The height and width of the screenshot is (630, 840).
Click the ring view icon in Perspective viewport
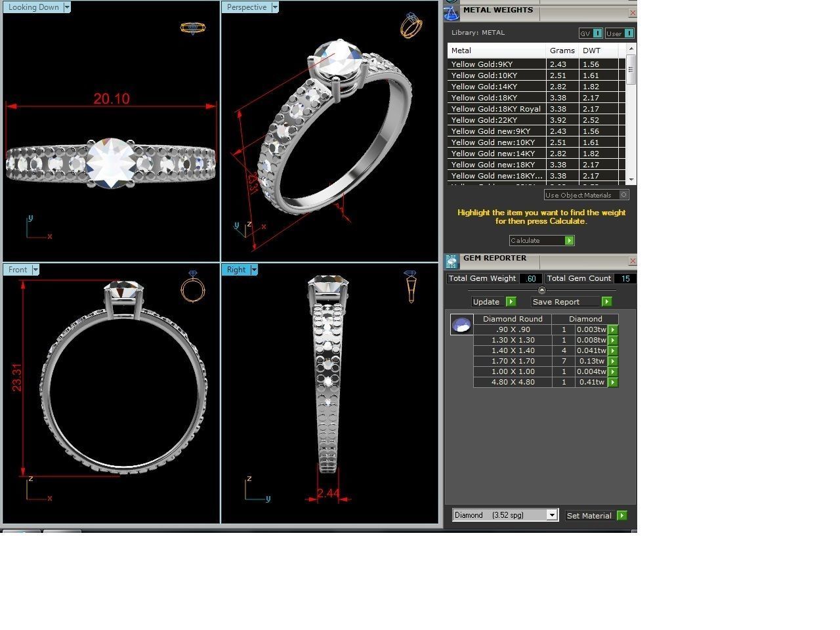click(411, 26)
